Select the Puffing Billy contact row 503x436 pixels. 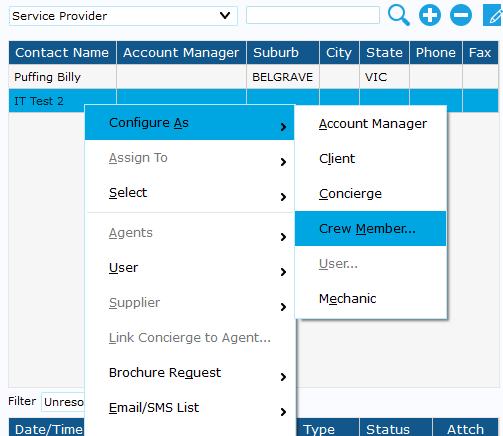click(253, 77)
